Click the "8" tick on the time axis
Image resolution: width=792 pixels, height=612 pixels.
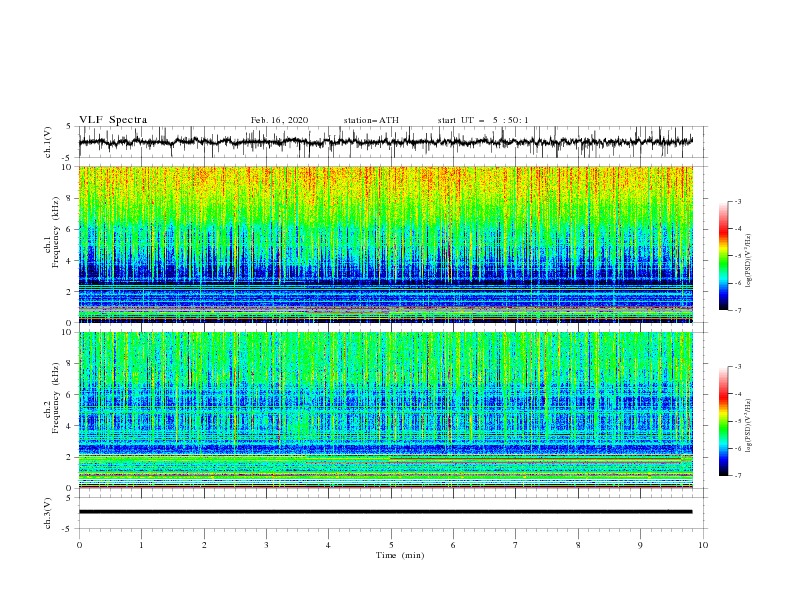578,545
